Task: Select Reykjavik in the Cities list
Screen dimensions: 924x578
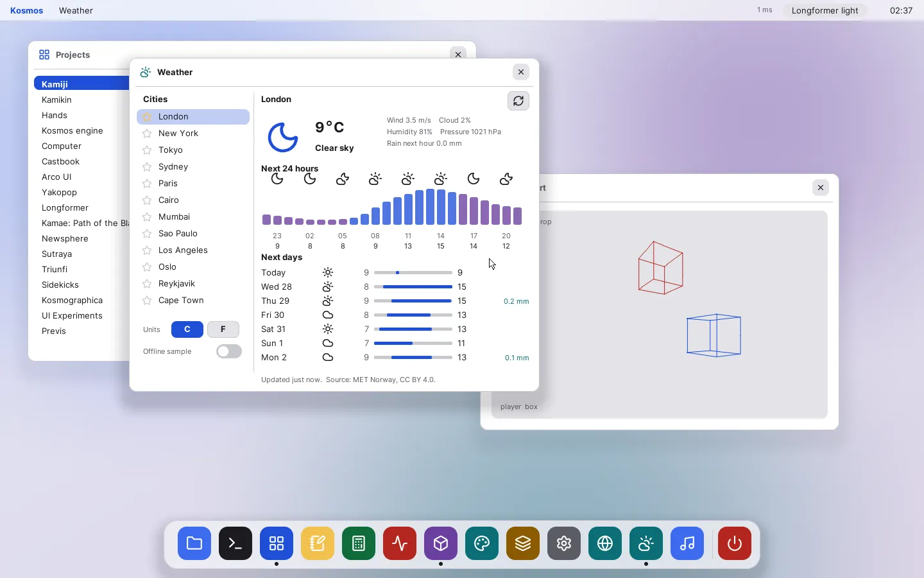Action: [193, 284]
